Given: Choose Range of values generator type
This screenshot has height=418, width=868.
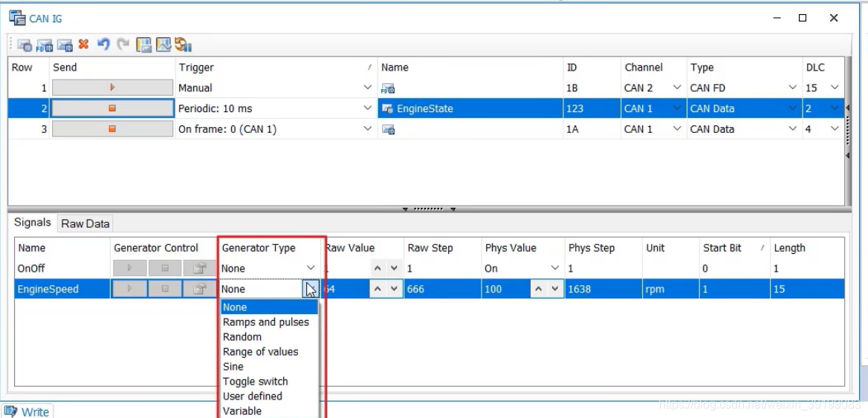Looking at the screenshot, I should point(270,352).
